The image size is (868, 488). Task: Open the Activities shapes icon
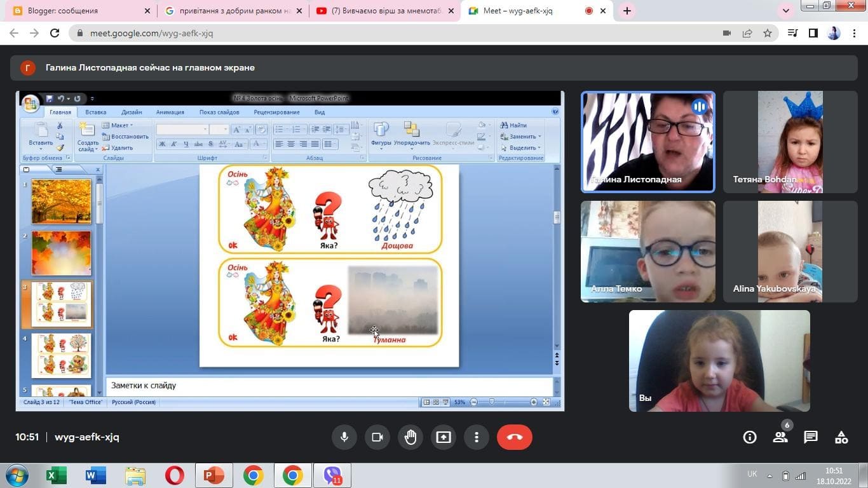pos(841,437)
